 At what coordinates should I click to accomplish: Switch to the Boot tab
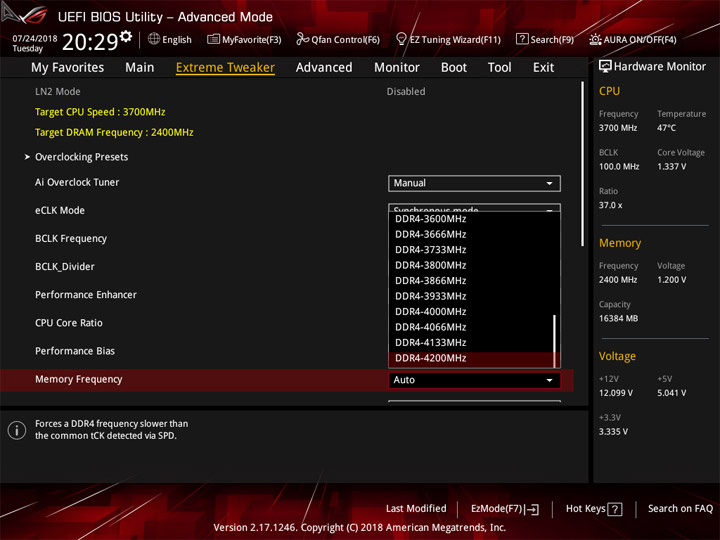454,68
